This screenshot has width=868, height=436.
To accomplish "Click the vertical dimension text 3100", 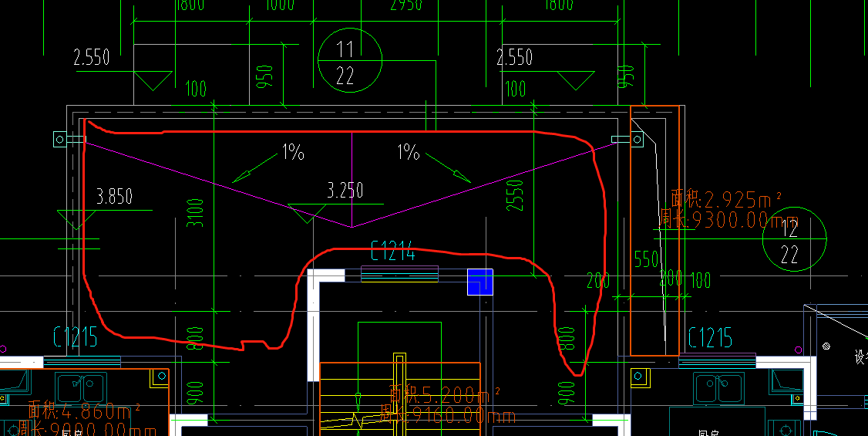I will pos(195,213).
